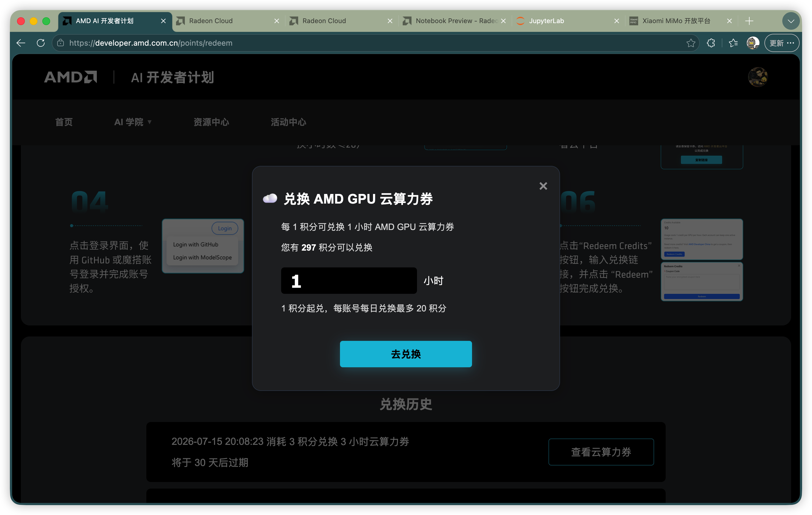The height and width of the screenshot is (515, 812).
Task: Click the AMD logo in header
Action: (70, 77)
